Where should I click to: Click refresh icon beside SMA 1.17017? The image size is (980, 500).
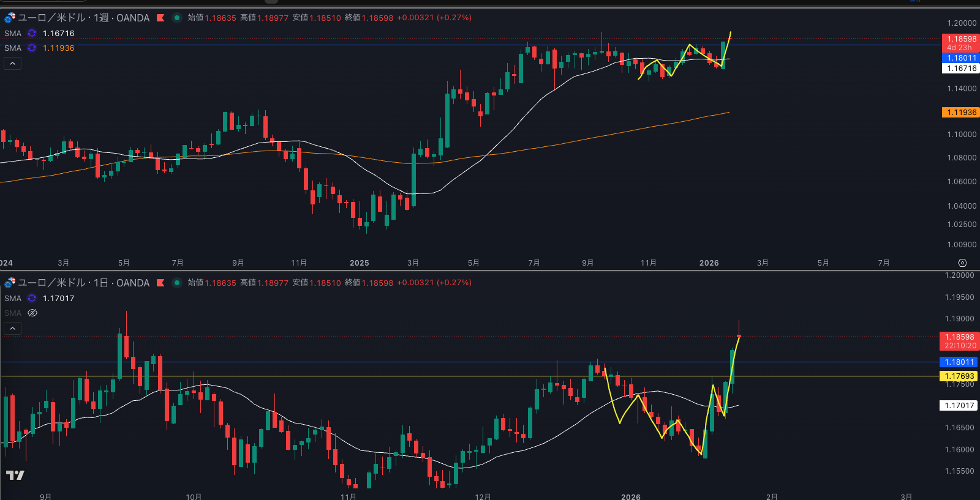point(32,299)
